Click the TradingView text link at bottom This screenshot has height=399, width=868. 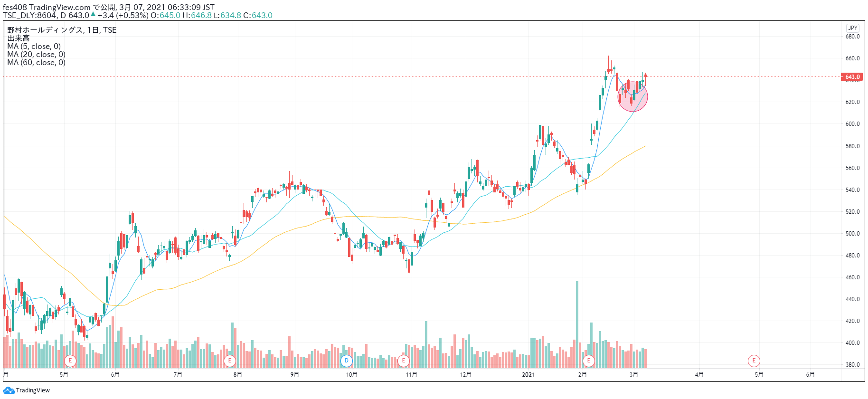click(x=33, y=390)
